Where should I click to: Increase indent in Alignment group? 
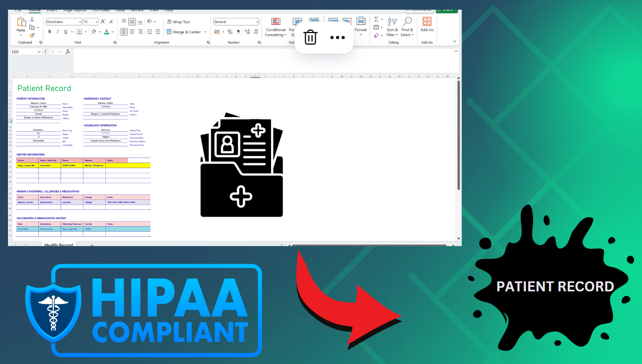click(158, 32)
